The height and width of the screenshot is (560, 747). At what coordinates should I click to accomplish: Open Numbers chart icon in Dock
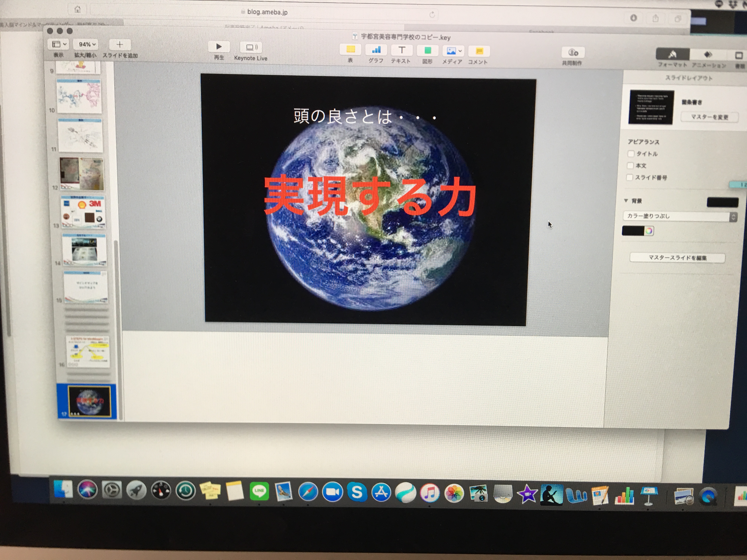click(624, 496)
